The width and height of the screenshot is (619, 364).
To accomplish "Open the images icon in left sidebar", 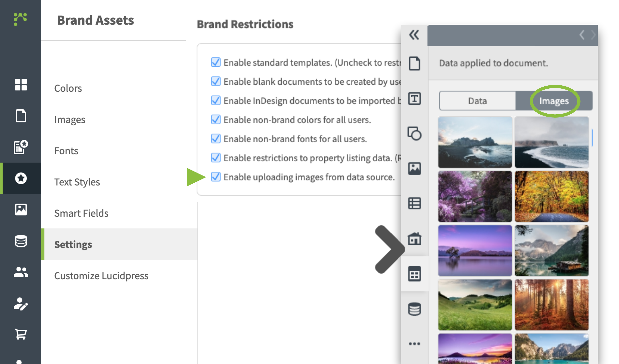I will [21, 209].
